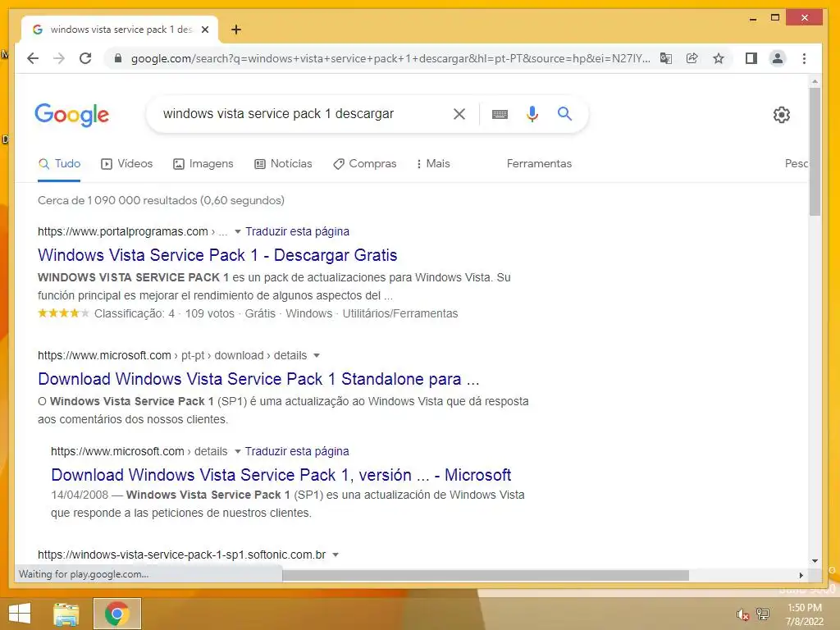Viewport: 840px width, 630px height.
Task: Open 'Download Windows Vista Service Pack 1, versión' result
Action: coord(281,475)
